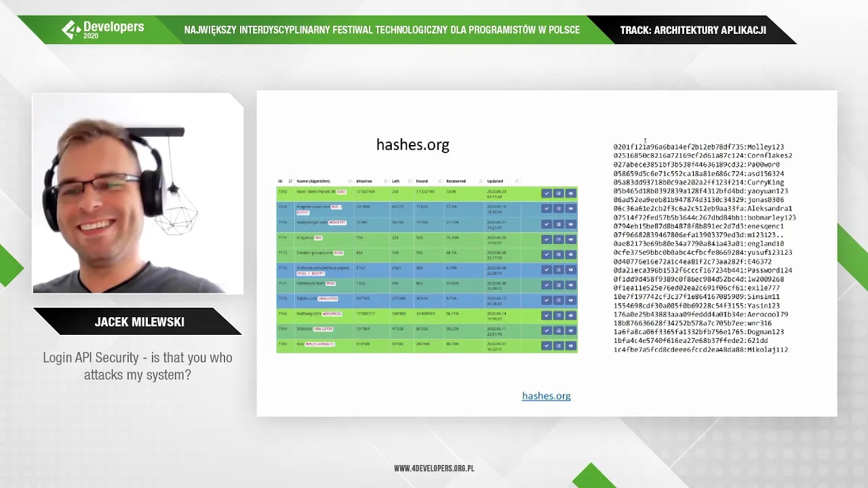Select the hash line ending Mikolaj112
The image size is (868, 488).
701,349
